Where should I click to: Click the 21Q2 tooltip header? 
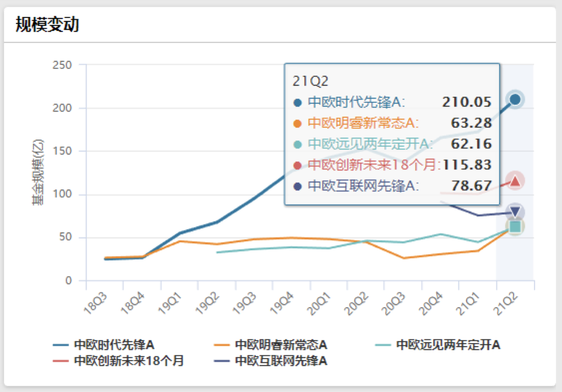point(311,81)
